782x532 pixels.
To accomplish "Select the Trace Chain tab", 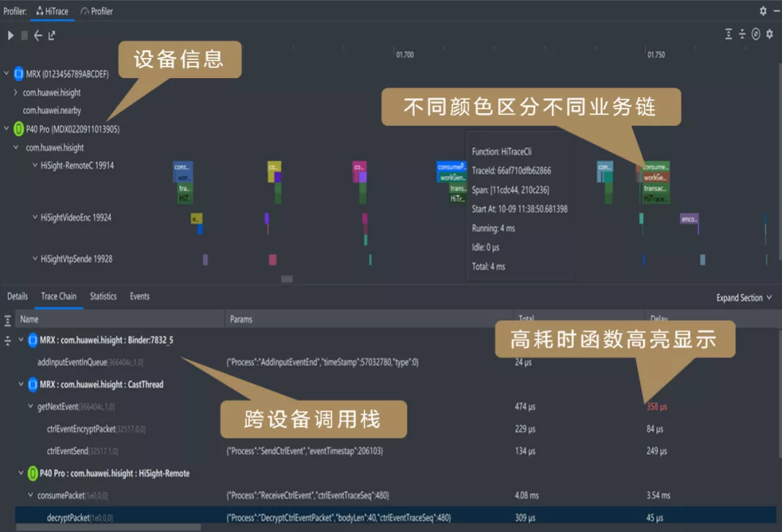I will point(59,296).
